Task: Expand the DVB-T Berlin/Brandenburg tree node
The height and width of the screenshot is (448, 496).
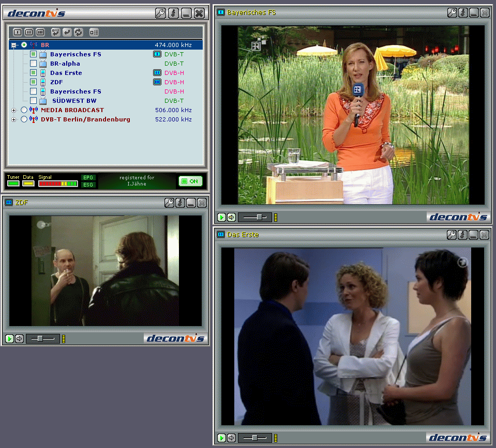Action: 13,120
